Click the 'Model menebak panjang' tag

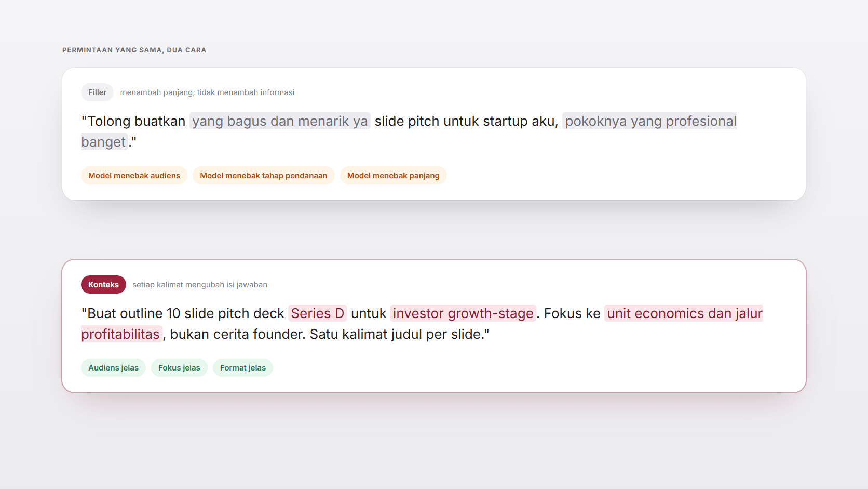click(393, 176)
